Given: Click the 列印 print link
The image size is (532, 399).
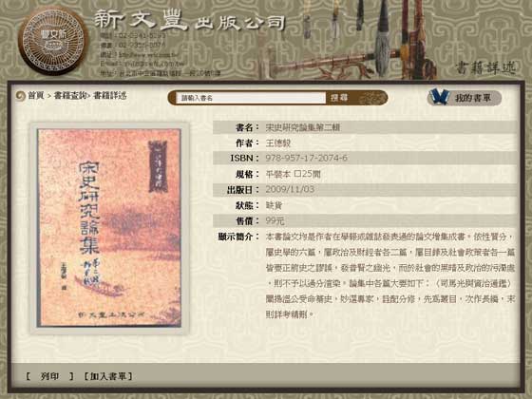Looking at the screenshot, I should [x=49, y=376].
